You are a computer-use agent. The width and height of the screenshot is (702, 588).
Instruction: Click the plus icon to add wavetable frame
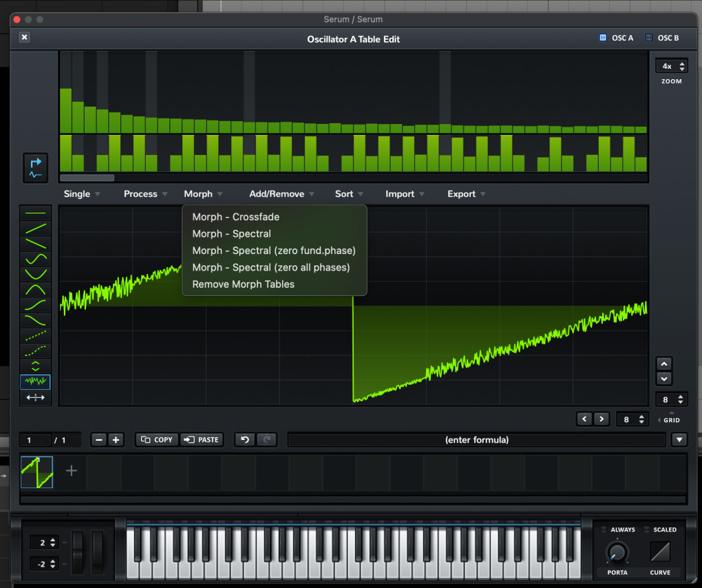click(72, 471)
